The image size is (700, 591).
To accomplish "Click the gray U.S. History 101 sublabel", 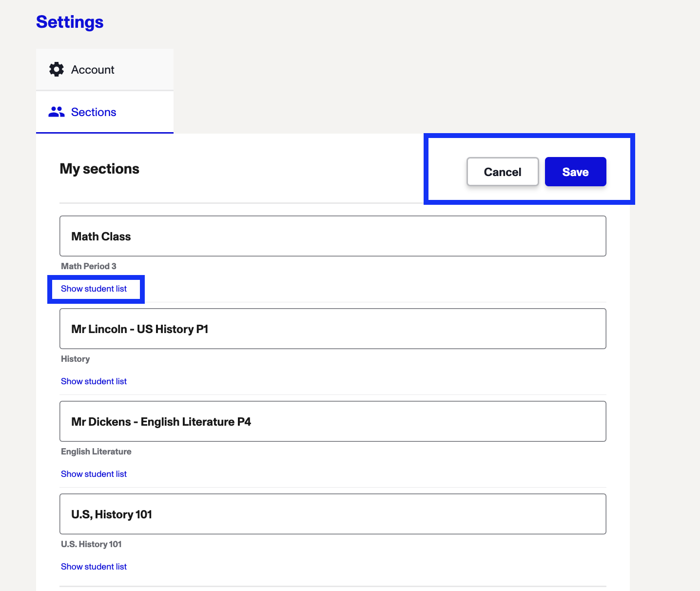I will click(x=91, y=544).
